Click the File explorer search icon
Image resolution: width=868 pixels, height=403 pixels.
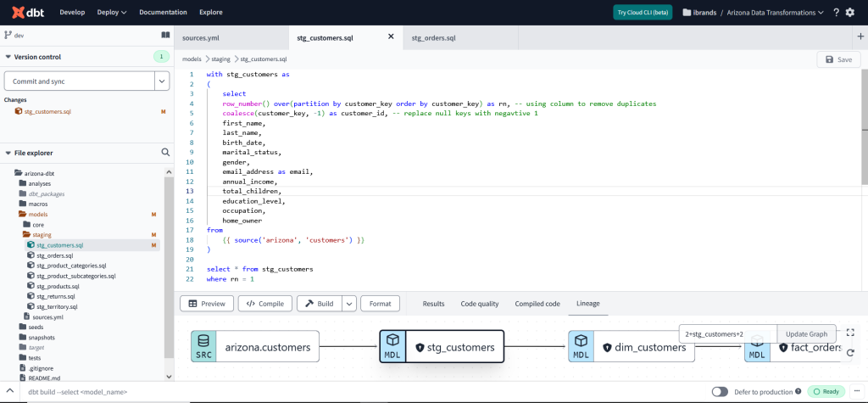(x=165, y=153)
